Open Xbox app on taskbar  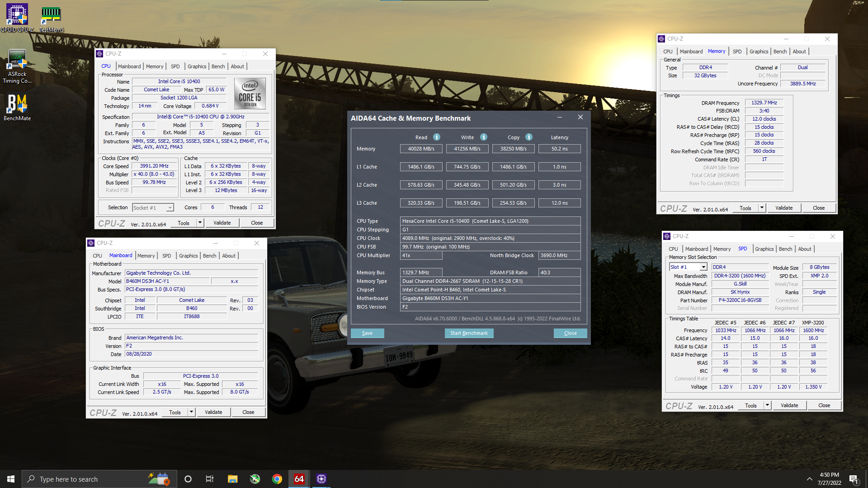(x=255, y=479)
